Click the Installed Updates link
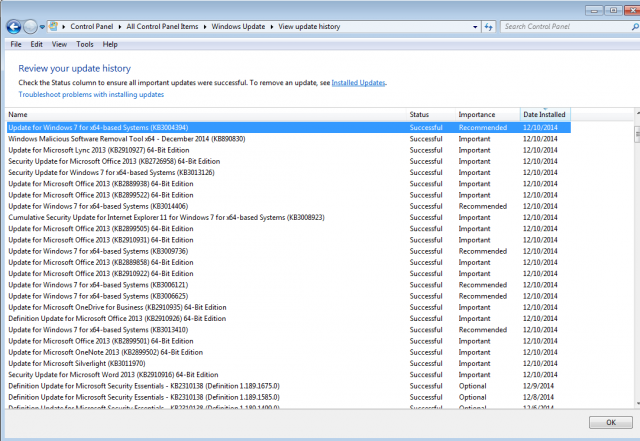This screenshot has height=441, width=640. pyautogui.click(x=358, y=83)
